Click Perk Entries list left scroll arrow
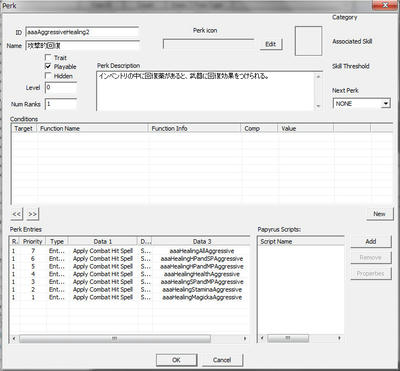400x371 pixels. [x=14, y=339]
